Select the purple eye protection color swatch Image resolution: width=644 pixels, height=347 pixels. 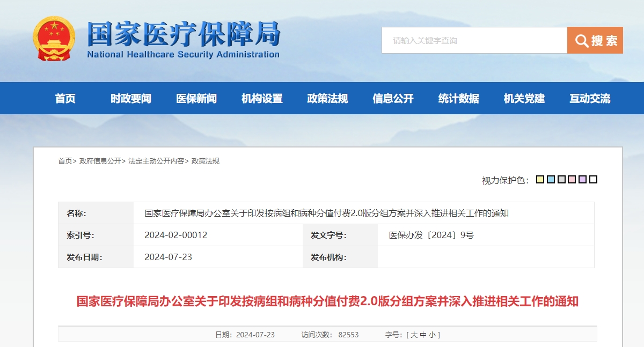582,179
